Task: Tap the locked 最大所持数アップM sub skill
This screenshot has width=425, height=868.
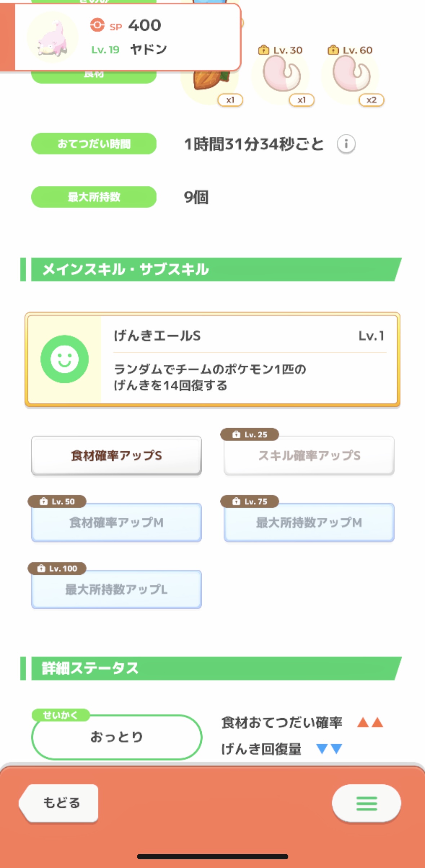Action: point(309,522)
